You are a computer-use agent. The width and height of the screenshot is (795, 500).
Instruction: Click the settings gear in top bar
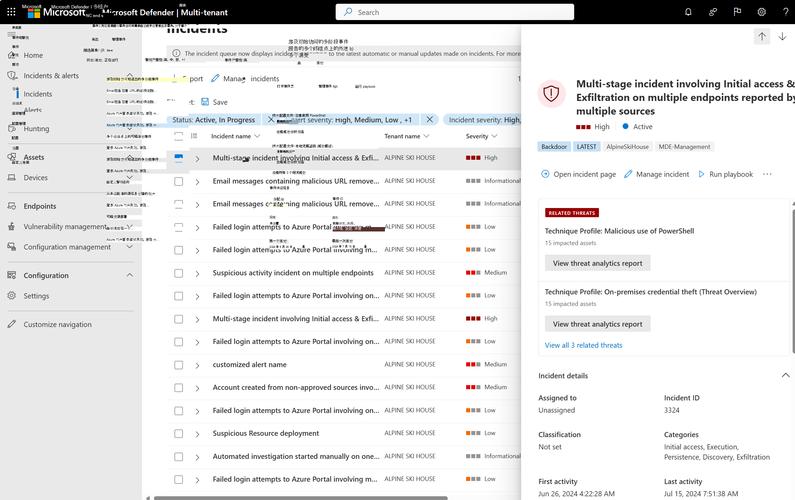coord(761,12)
